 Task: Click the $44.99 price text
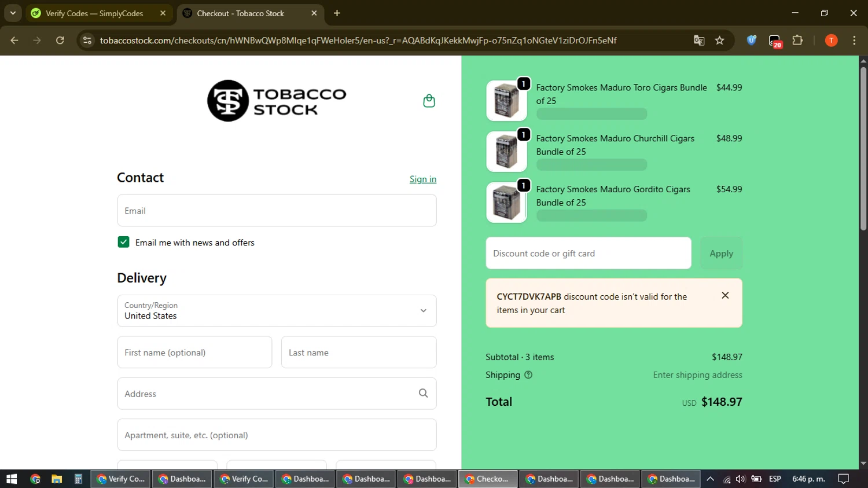[729, 87]
